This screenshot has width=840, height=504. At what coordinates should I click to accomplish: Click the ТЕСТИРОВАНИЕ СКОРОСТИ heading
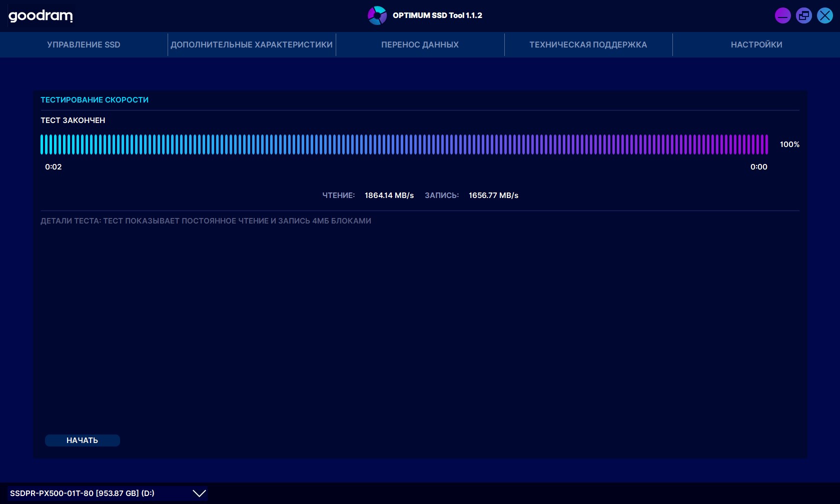(x=95, y=100)
